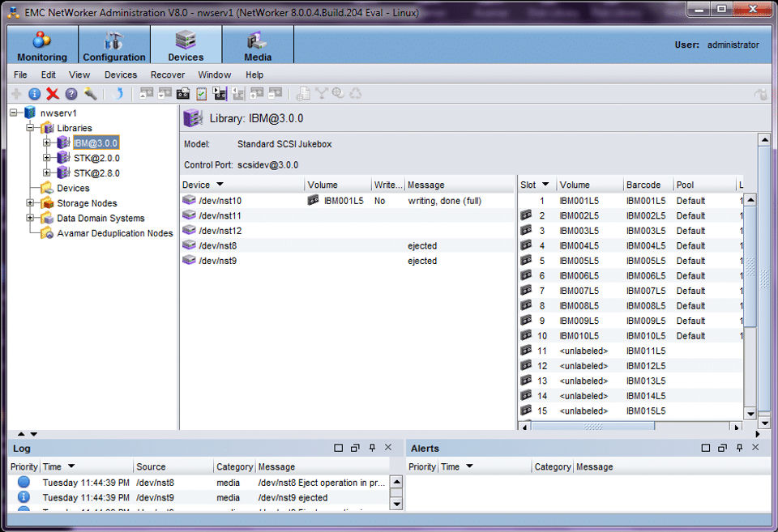Expand the STK@2.8.0 library node

point(47,172)
